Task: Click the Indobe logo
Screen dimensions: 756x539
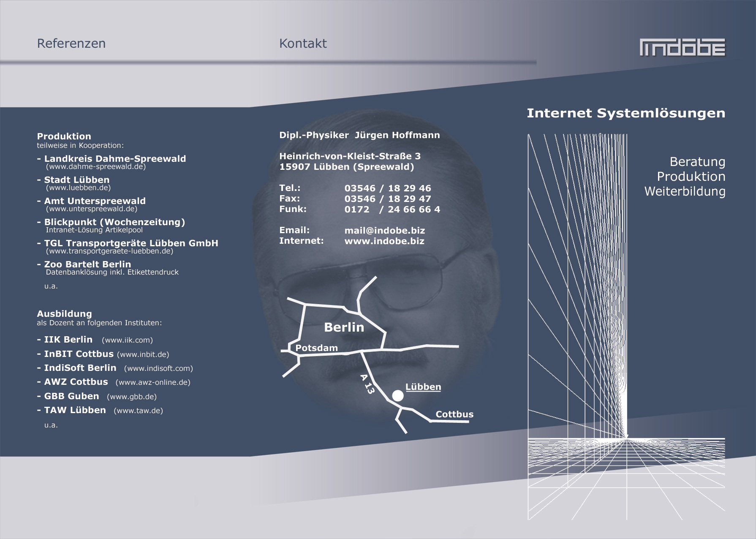Action: tap(682, 47)
